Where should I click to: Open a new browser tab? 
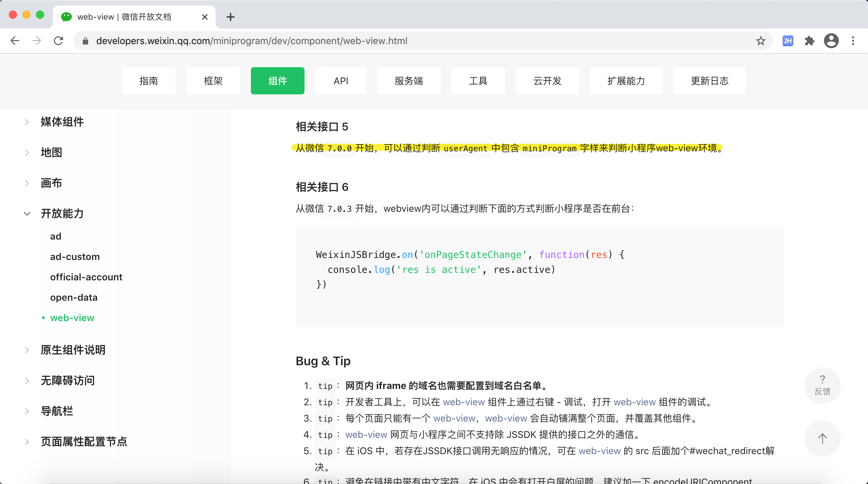pos(231,17)
